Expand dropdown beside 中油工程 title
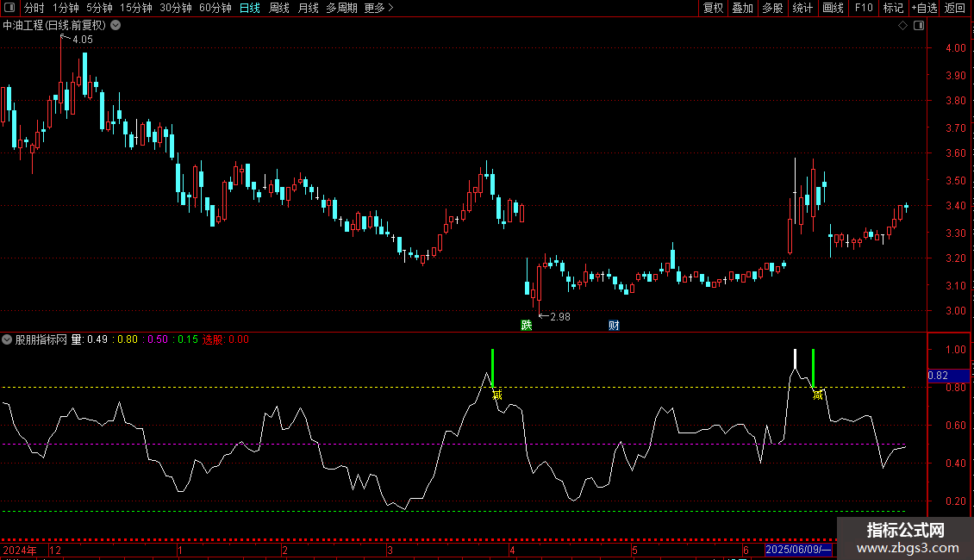This screenshot has height=560, width=974. 116,26
